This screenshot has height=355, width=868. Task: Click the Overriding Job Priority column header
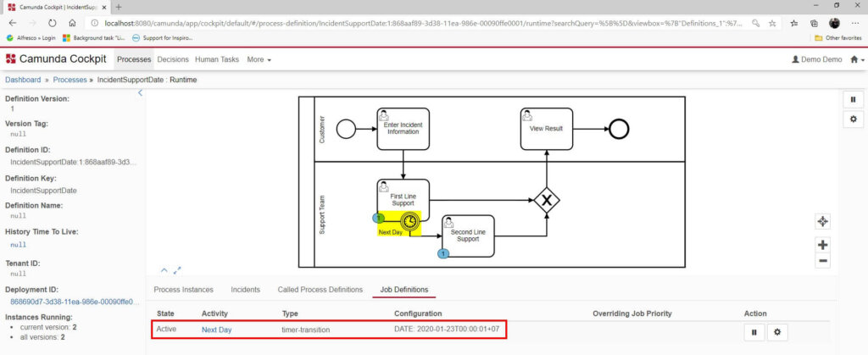pos(632,313)
